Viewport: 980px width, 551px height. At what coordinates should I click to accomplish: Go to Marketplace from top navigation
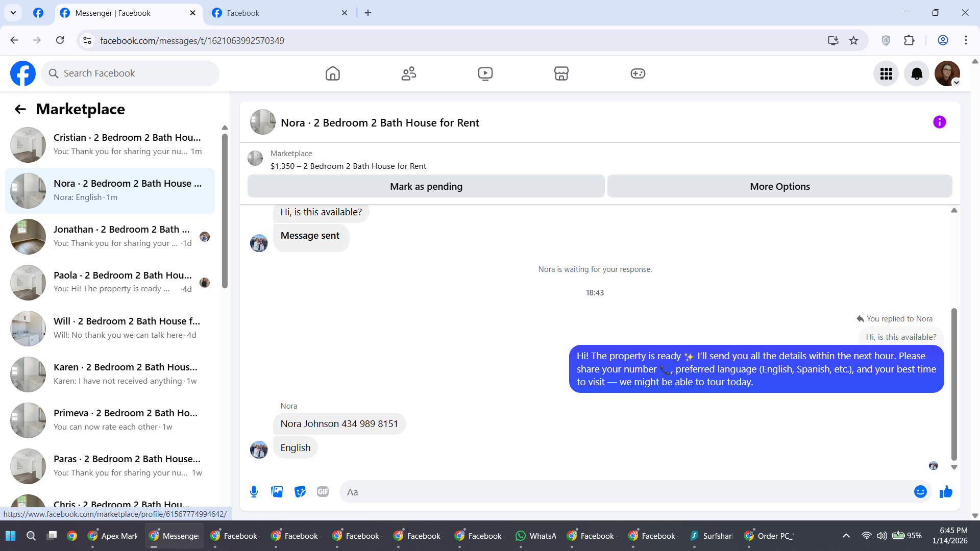click(x=561, y=74)
